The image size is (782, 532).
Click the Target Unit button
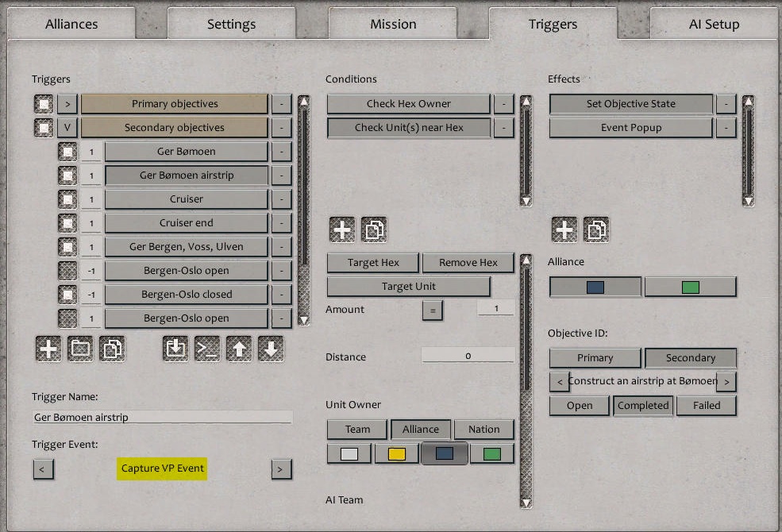[x=408, y=287]
